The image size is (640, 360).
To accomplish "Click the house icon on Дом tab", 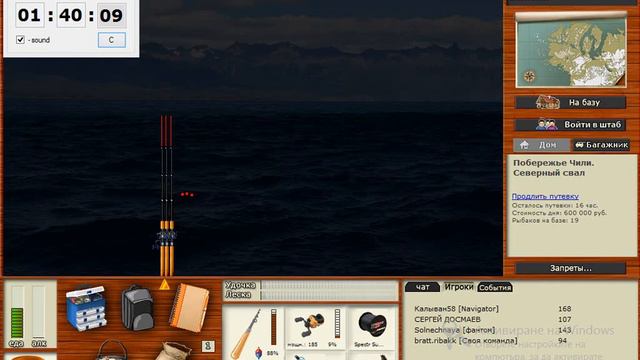I will pos(524,144).
